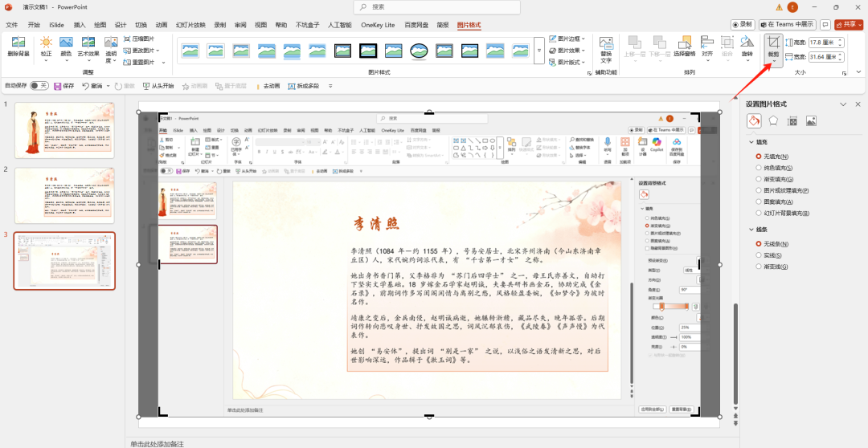This screenshot has width=868, height=448.
Task: Select the slide 1 thumbnail
Action: [x=64, y=130]
